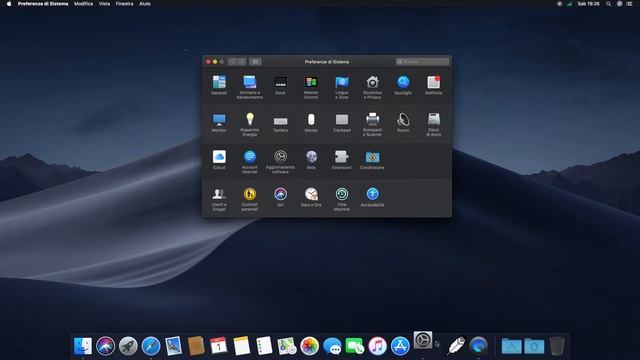Click the show-all grid button
This screenshot has height=360, width=640.
[255, 62]
